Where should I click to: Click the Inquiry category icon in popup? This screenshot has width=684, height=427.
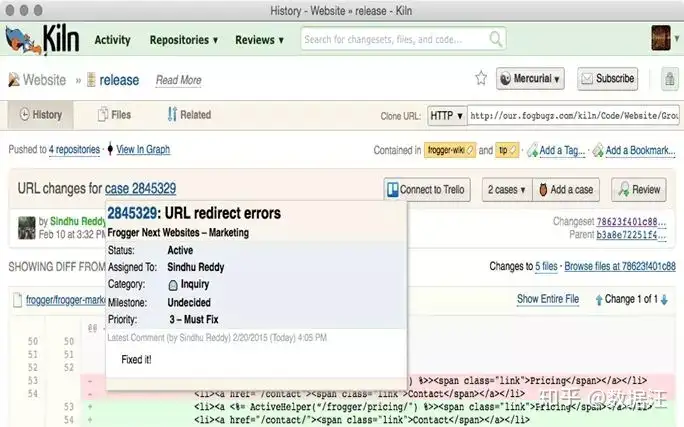pos(173,285)
